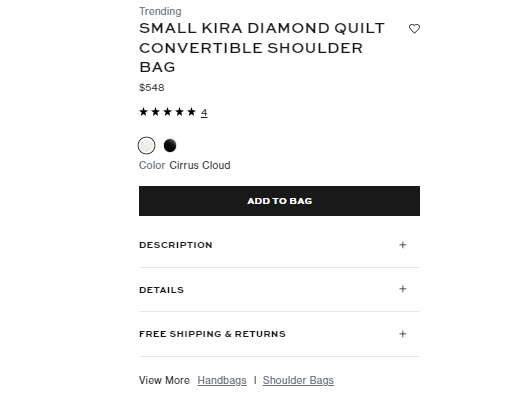Select the Cirrus Cloud white color swatch
This screenshot has width=523, height=397.
(146, 145)
